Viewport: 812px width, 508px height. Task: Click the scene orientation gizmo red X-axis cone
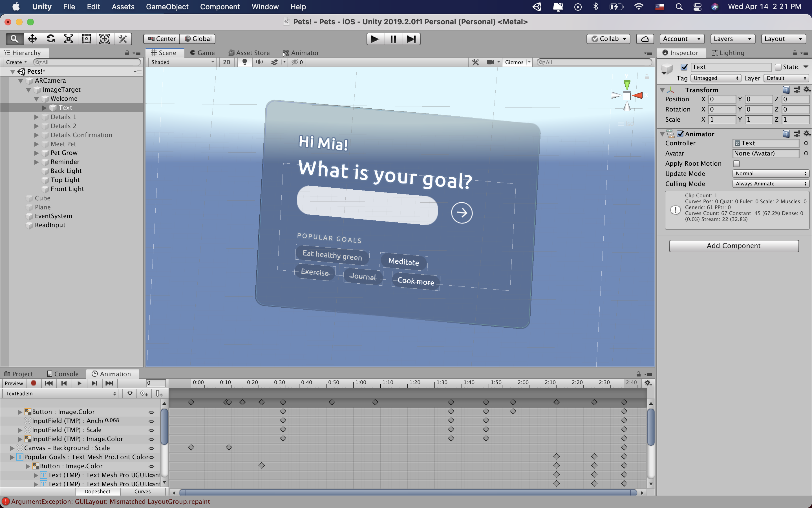pos(638,96)
